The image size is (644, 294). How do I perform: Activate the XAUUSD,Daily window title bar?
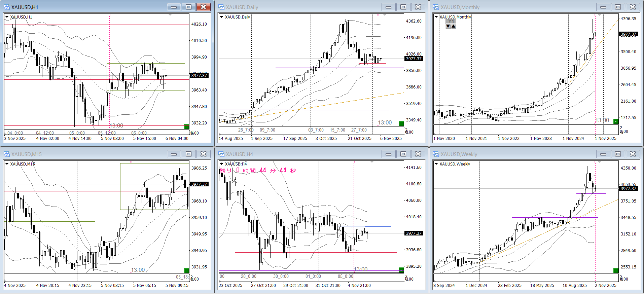click(x=303, y=7)
